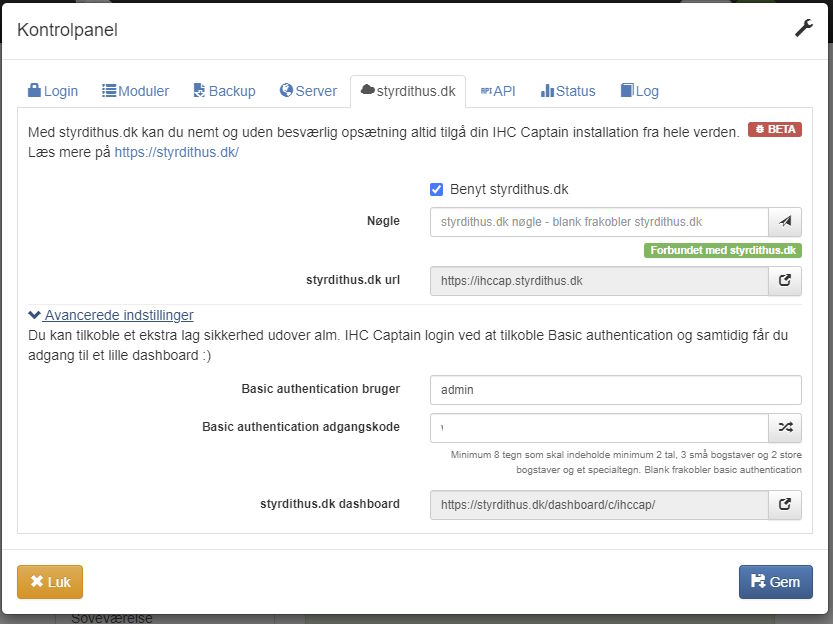Click the Kontrolpanel title text
Viewport: 833px width, 624px height.
point(67,30)
